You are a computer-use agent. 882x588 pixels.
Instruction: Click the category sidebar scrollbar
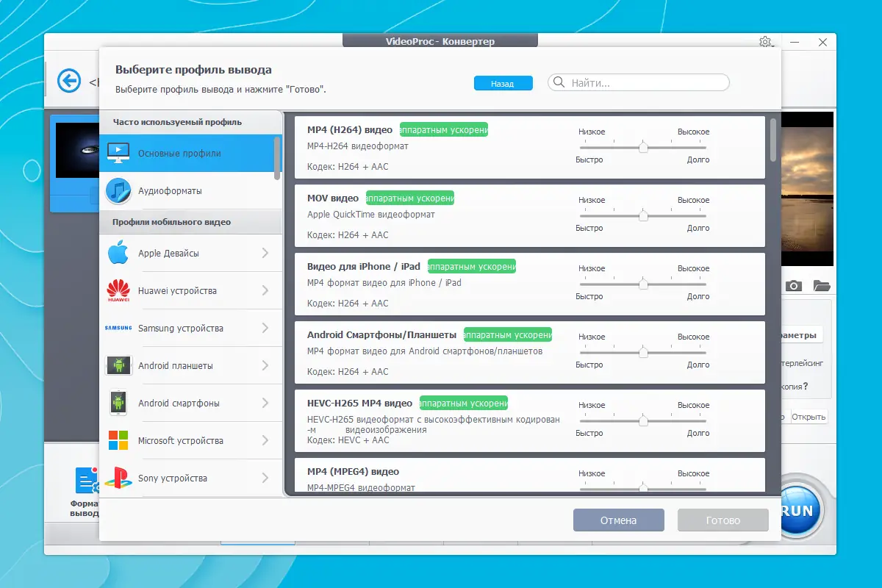(x=277, y=157)
